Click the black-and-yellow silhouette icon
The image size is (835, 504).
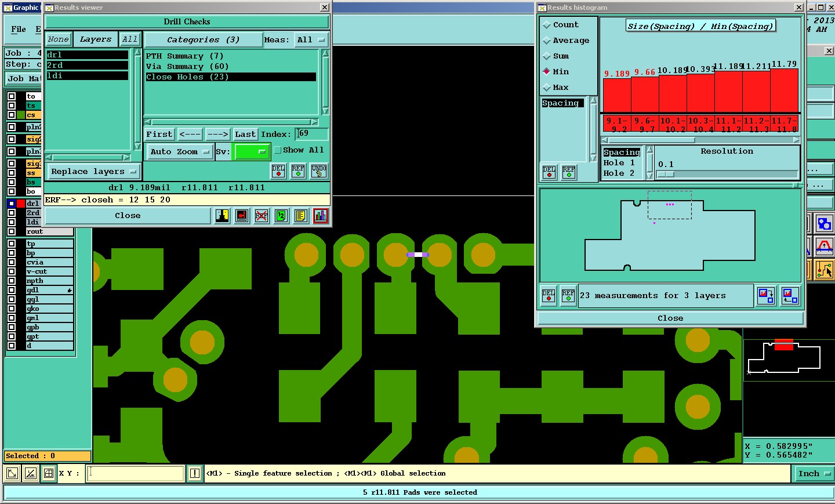point(222,216)
